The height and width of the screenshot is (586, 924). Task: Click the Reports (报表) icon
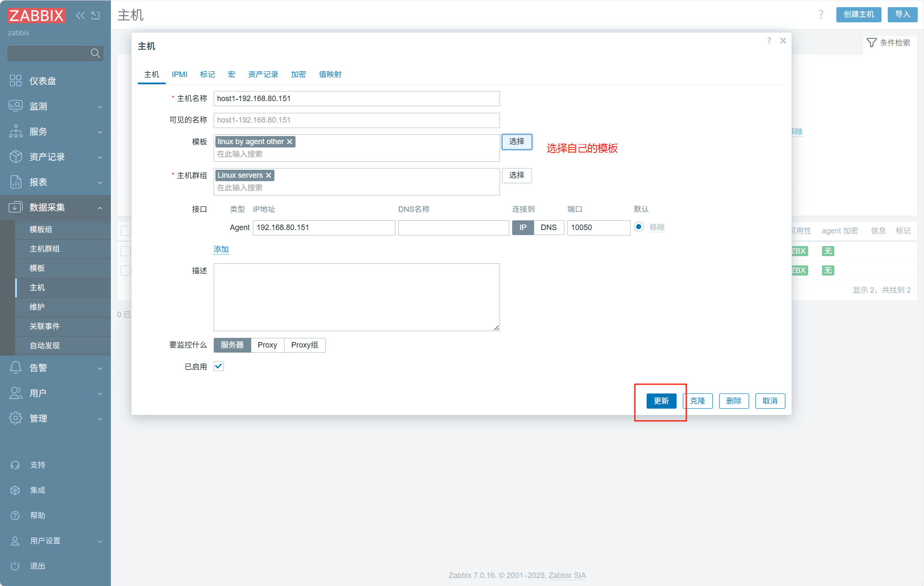[x=16, y=182]
